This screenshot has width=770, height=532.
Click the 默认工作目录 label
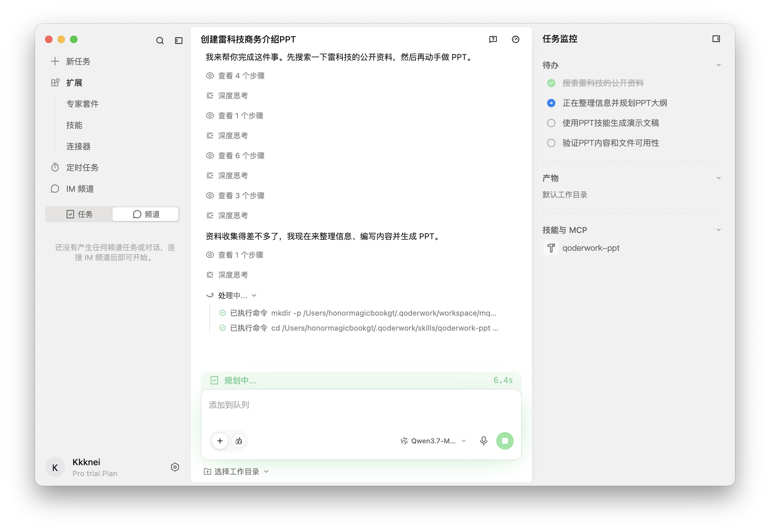(x=564, y=195)
